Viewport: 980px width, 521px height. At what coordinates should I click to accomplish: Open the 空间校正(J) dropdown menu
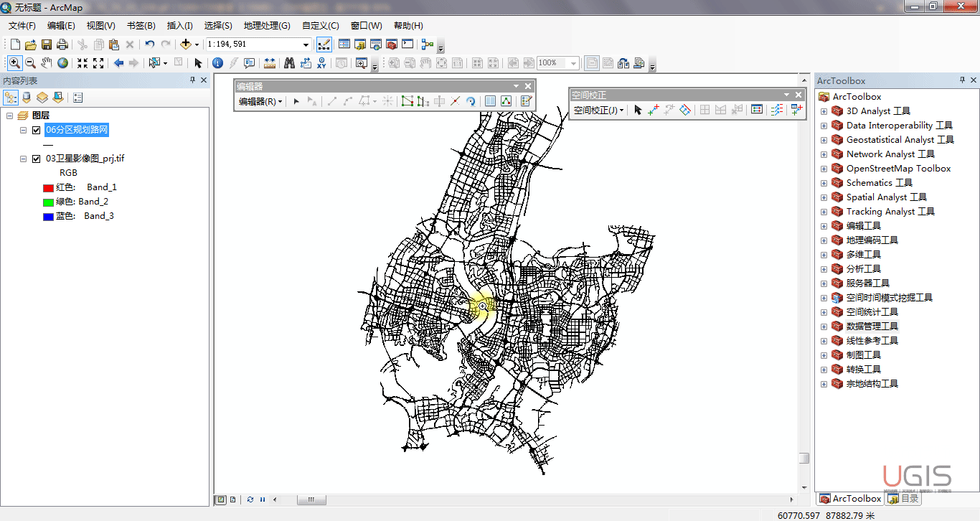(x=598, y=111)
